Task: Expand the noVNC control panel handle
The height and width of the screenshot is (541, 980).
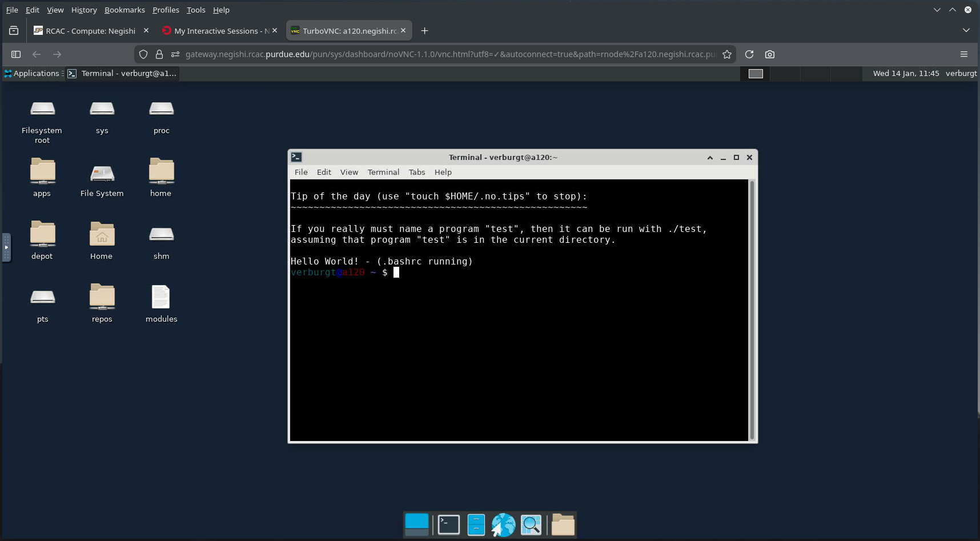Action: pos(6,246)
